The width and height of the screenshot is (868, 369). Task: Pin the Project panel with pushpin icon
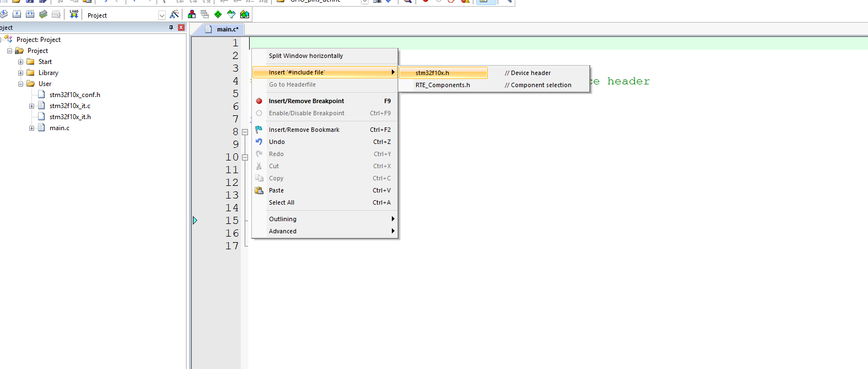[x=171, y=28]
